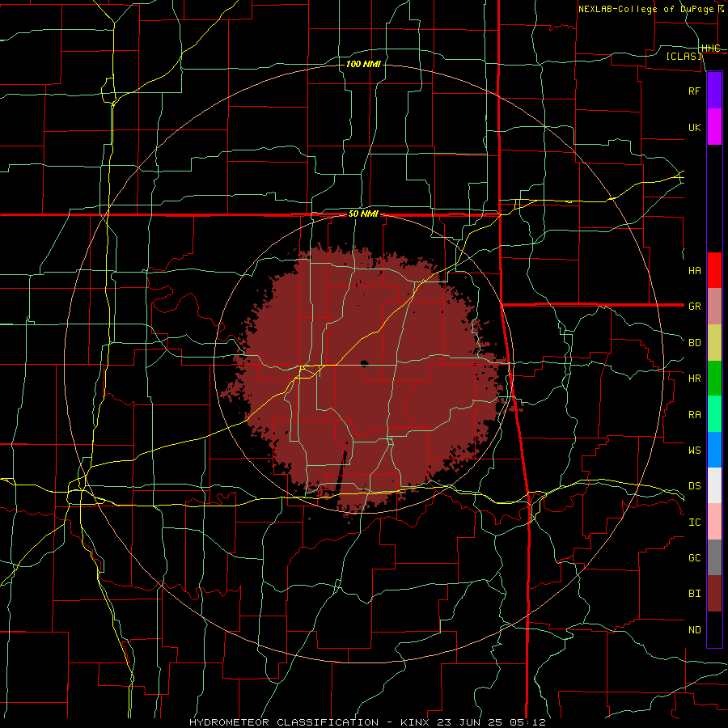This screenshot has width=728, height=728.
Task: Click the GC gray legend swatch
Action: 714,557
